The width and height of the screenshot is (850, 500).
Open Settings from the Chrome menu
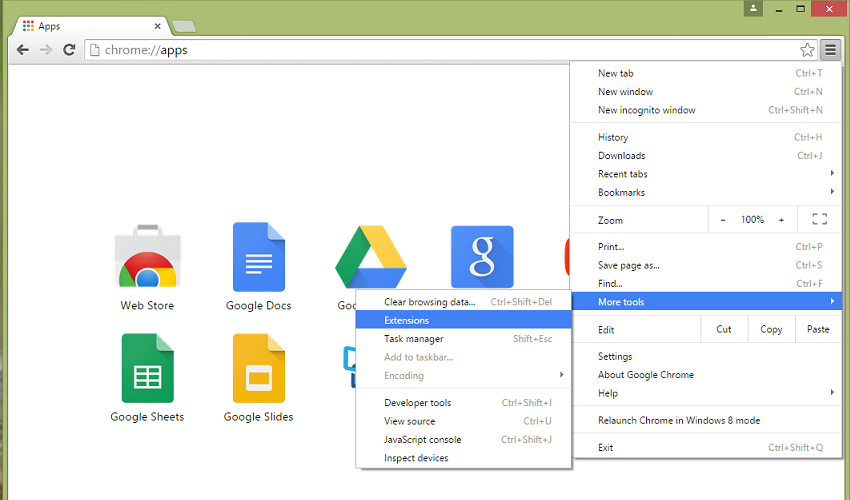tap(706, 356)
